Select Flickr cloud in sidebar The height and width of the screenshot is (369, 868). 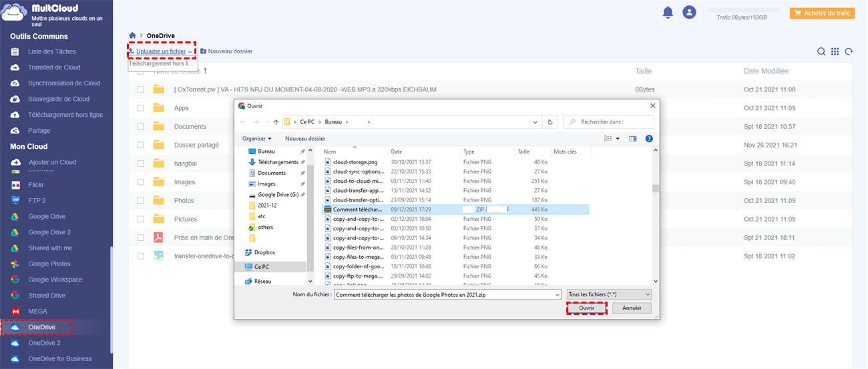(36, 185)
